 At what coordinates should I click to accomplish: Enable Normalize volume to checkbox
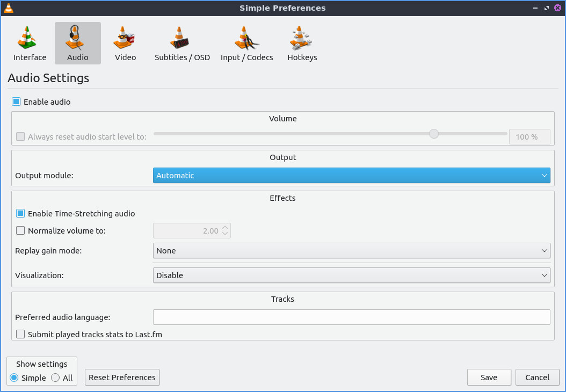[x=21, y=231]
